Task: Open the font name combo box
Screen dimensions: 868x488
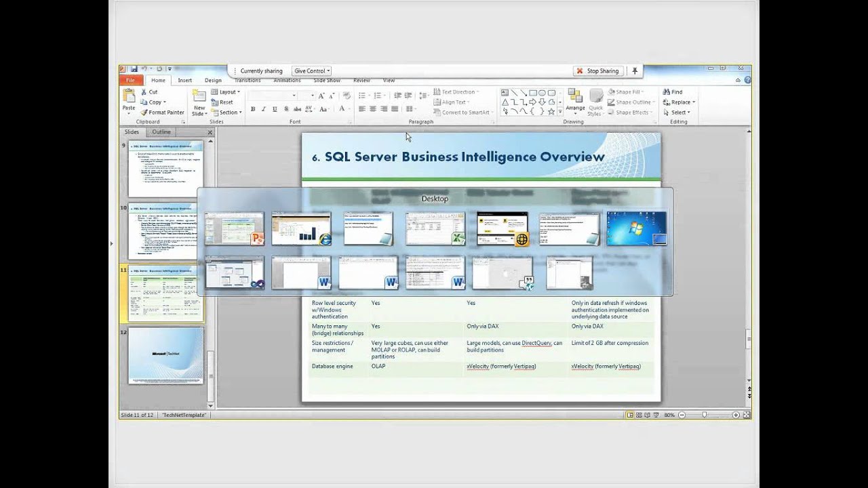Action: point(273,96)
